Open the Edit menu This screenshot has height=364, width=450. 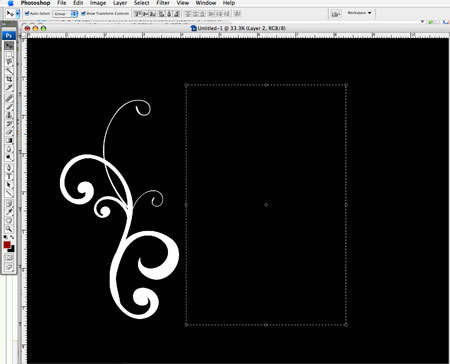(78, 3)
